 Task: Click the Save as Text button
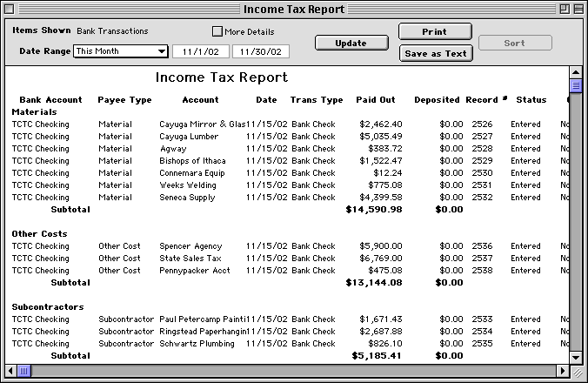[435, 53]
